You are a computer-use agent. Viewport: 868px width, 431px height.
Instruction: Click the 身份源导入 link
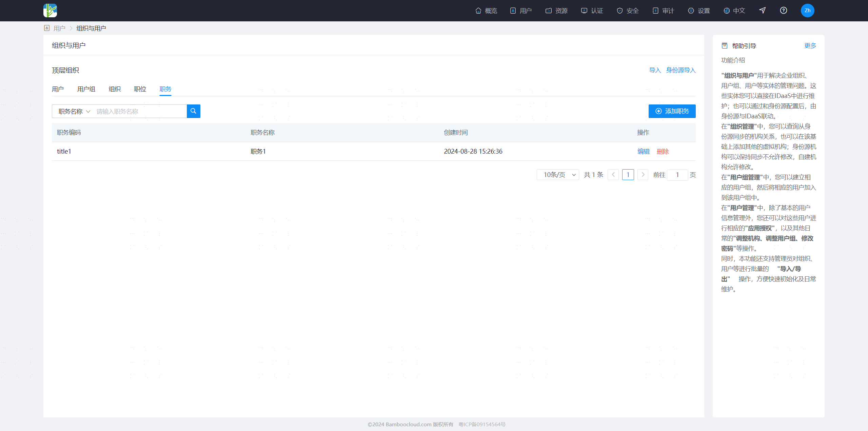click(680, 70)
